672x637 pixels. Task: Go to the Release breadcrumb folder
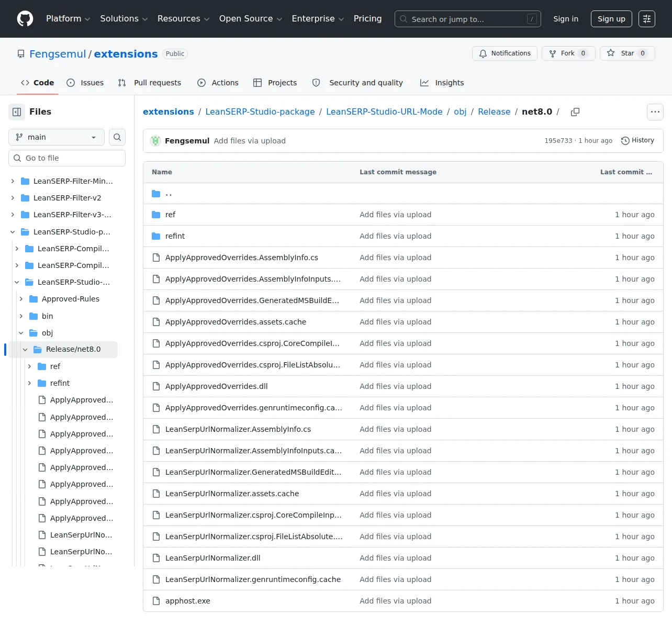(494, 112)
